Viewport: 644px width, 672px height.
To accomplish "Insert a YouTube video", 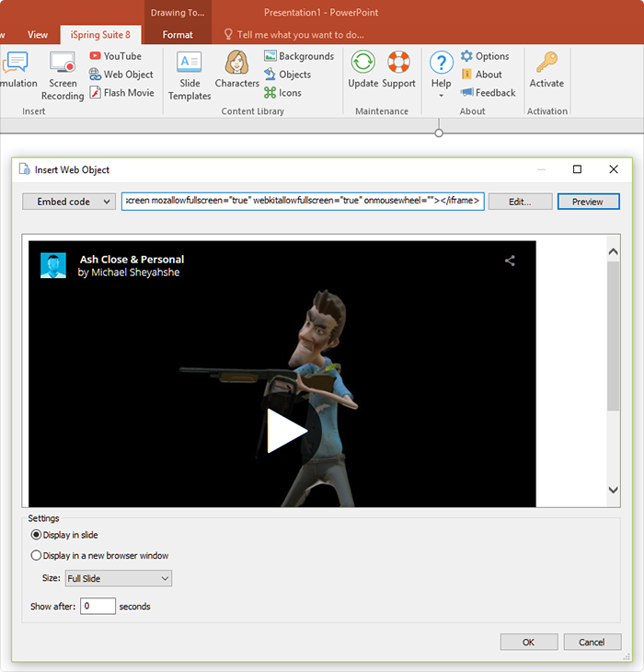I will point(116,56).
